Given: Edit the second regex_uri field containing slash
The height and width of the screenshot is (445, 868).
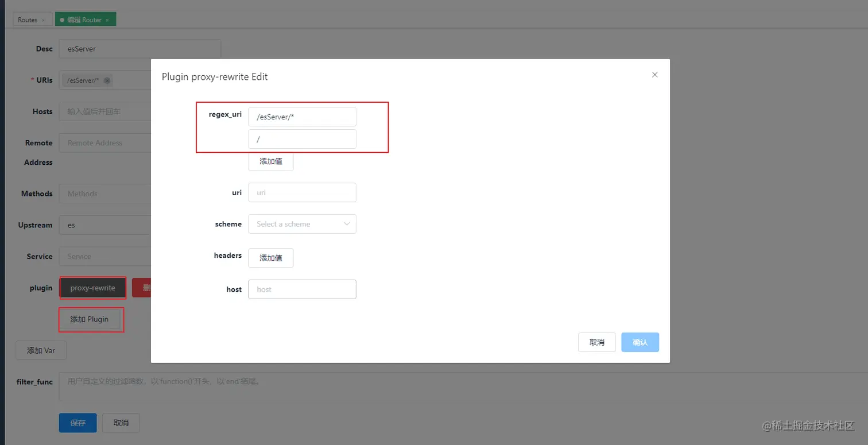Looking at the screenshot, I should click(x=302, y=139).
